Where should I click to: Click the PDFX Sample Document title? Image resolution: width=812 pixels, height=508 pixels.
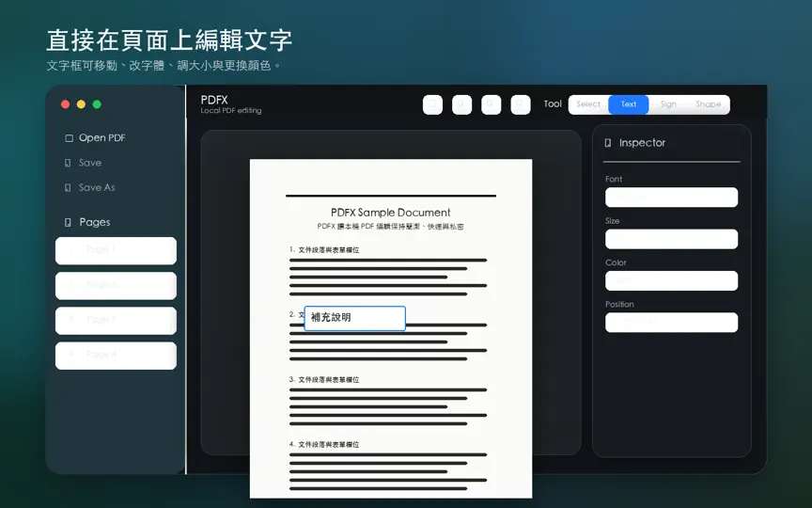[390, 213]
